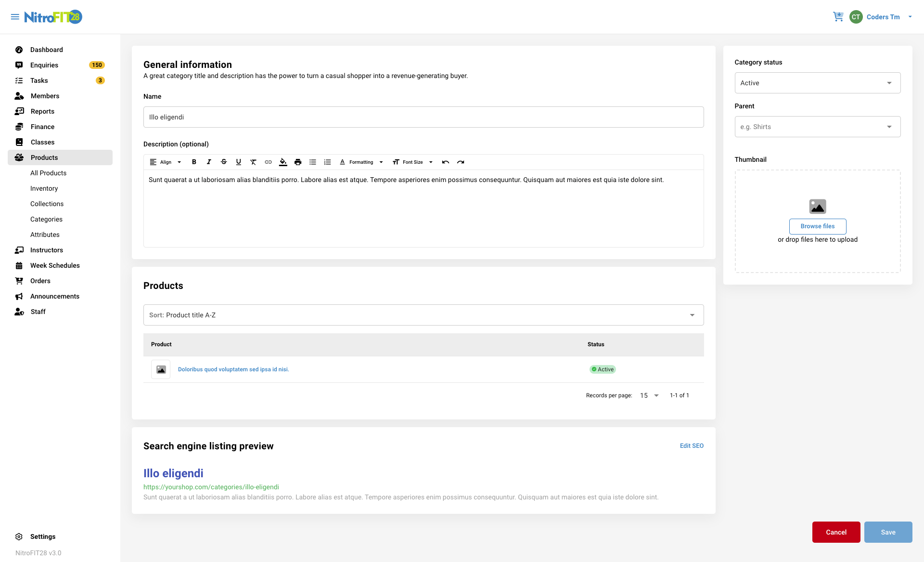Toggle bold formatting in description editor
This screenshot has width=924, height=562.
194,162
